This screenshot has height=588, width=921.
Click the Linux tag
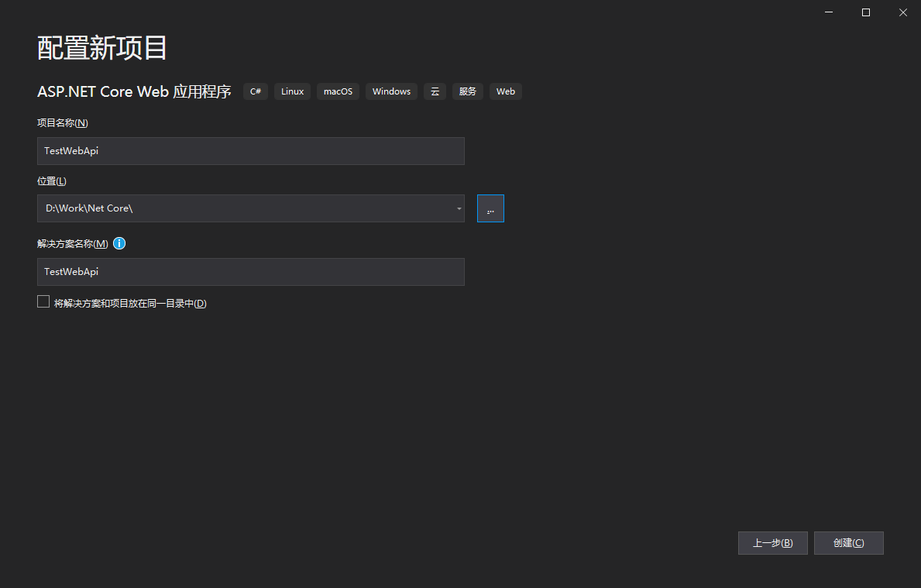(293, 91)
